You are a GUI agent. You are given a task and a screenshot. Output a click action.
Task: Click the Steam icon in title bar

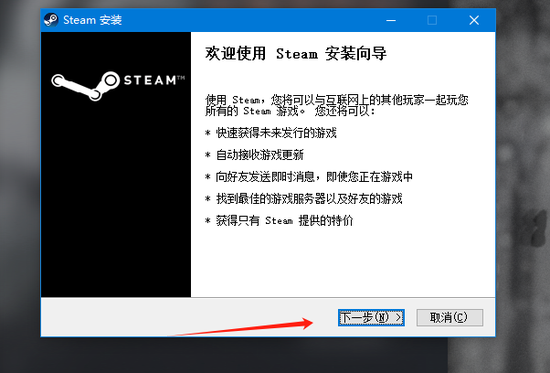[51, 20]
